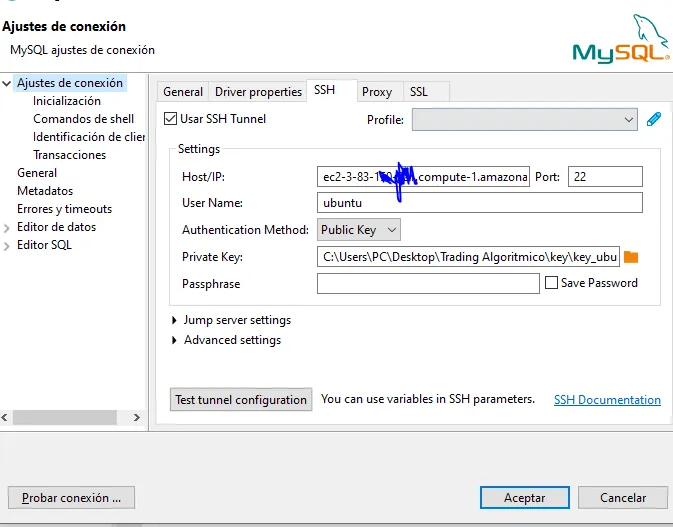This screenshot has height=527, width=673.
Task: Switch to the General tab
Action: tap(183, 91)
